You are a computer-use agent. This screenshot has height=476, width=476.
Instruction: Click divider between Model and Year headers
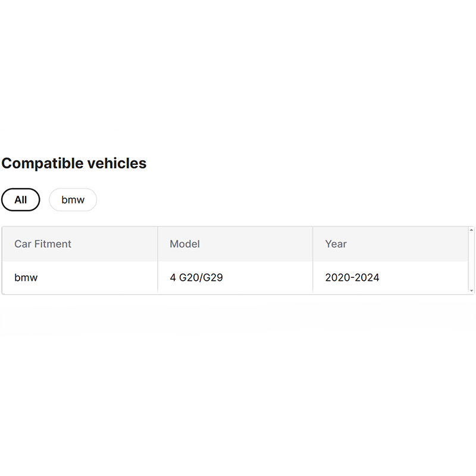point(313,244)
